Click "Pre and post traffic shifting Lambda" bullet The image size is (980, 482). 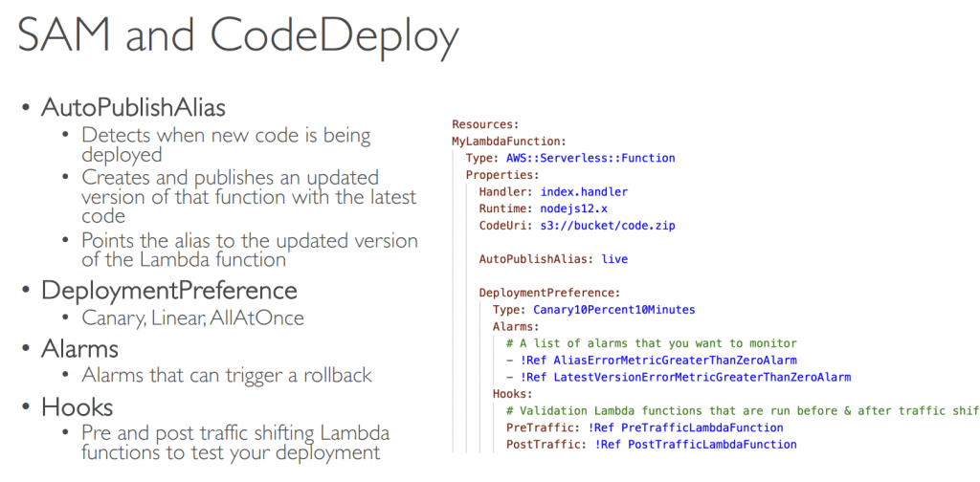point(235,442)
